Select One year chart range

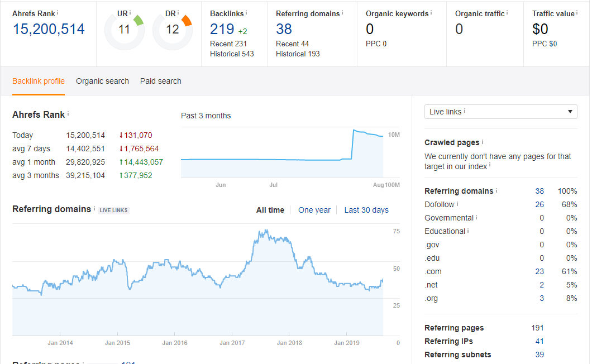click(x=314, y=210)
